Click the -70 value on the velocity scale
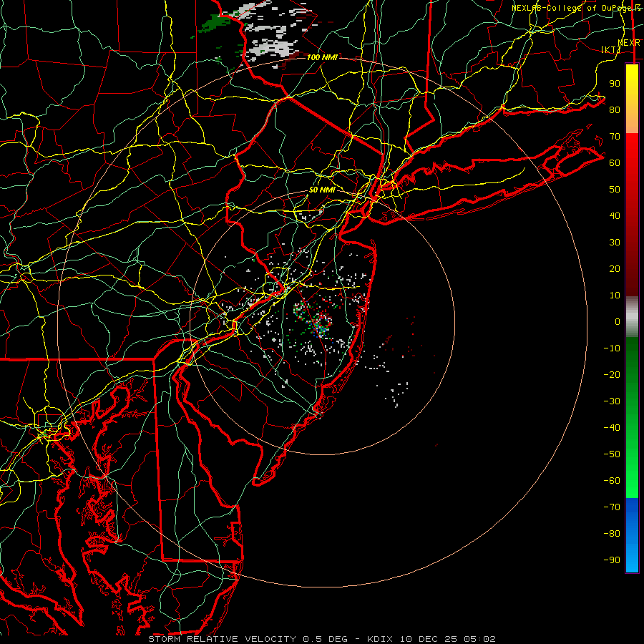 coord(612,507)
